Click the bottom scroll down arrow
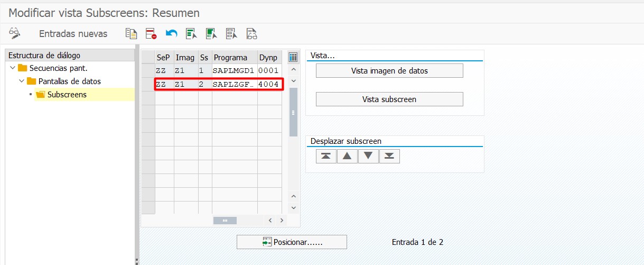The height and width of the screenshot is (265, 644). click(293, 208)
